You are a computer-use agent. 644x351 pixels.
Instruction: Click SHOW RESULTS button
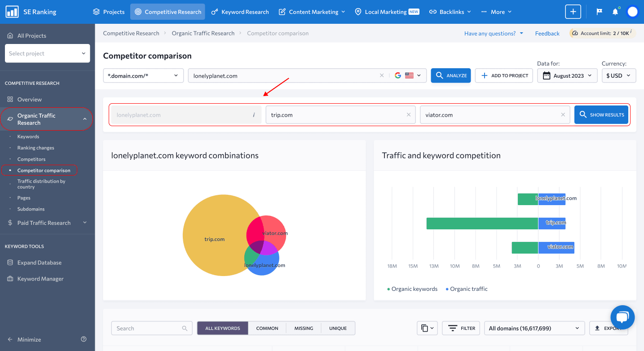point(601,115)
